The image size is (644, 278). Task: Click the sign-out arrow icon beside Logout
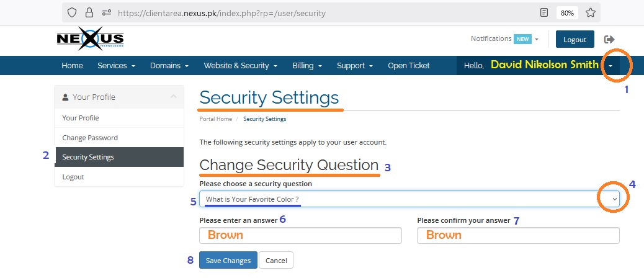609,40
